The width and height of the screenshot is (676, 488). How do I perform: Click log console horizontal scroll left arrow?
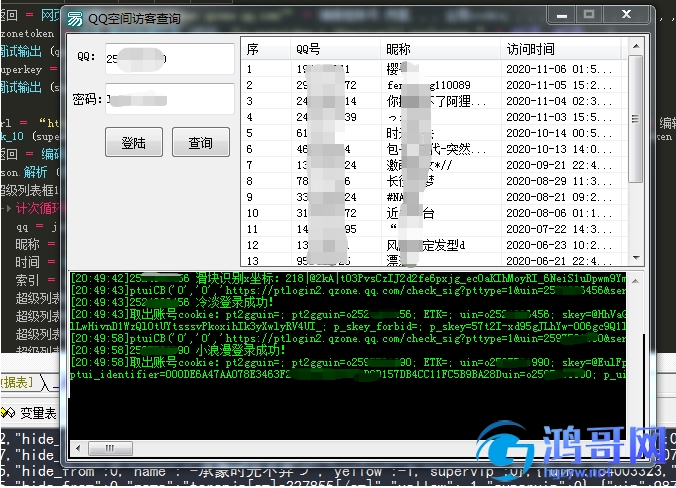click(78, 448)
